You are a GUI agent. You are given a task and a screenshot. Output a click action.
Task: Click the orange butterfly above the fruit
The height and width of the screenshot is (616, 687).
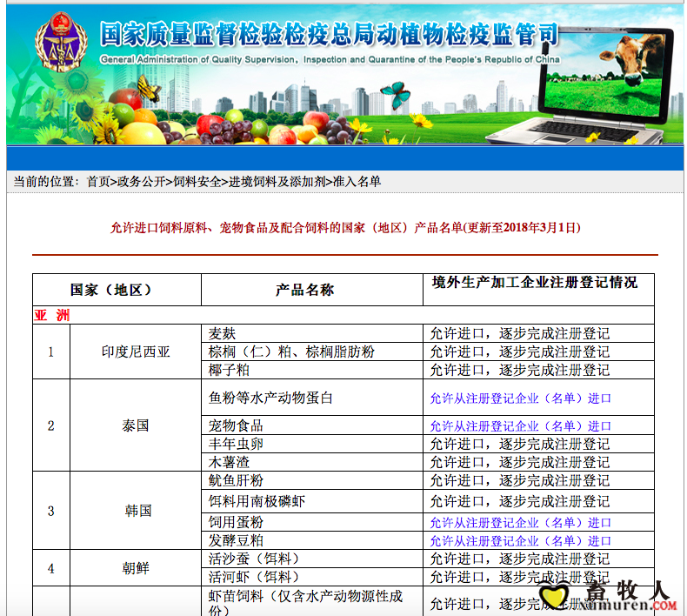(150, 87)
